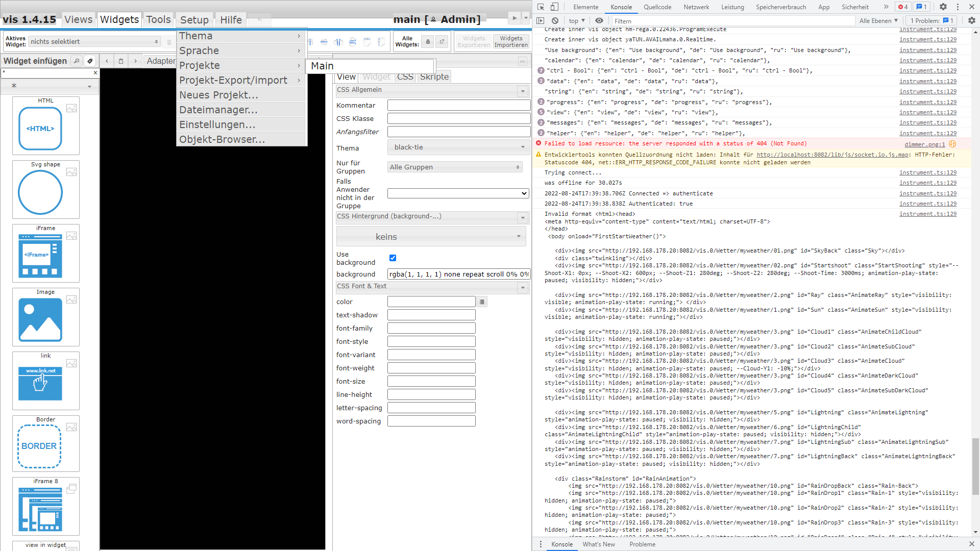The height and width of the screenshot is (551, 980).
Task: Clear the widget filter with the X
Action: click(x=95, y=73)
